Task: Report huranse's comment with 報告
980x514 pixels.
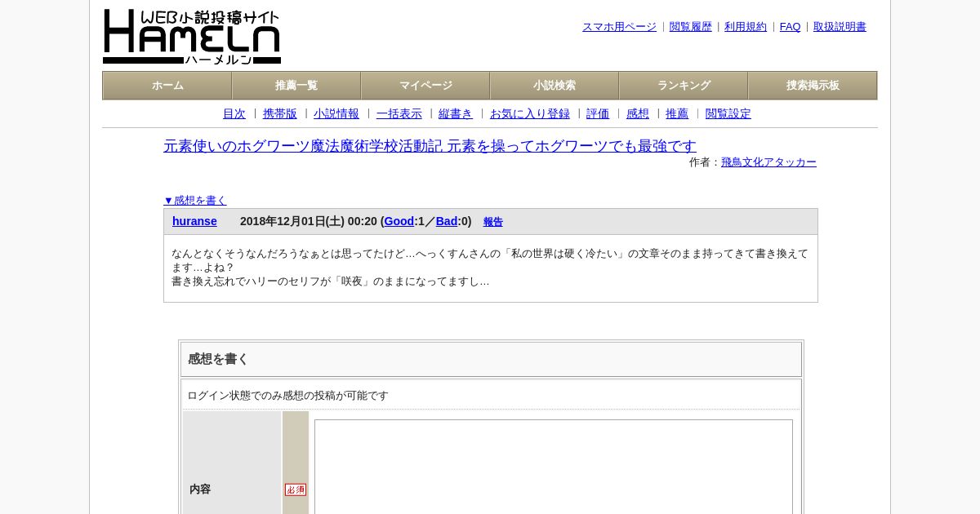Action: tap(493, 222)
